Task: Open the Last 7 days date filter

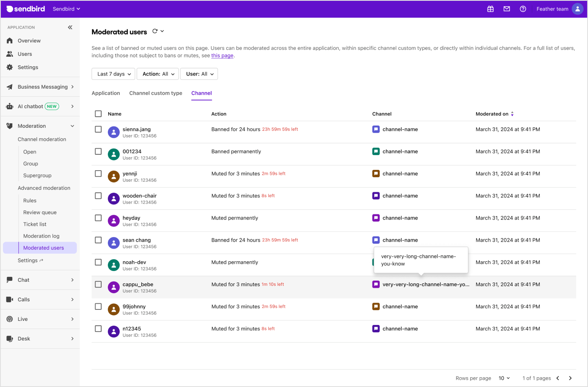Action: (x=114, y=74)
